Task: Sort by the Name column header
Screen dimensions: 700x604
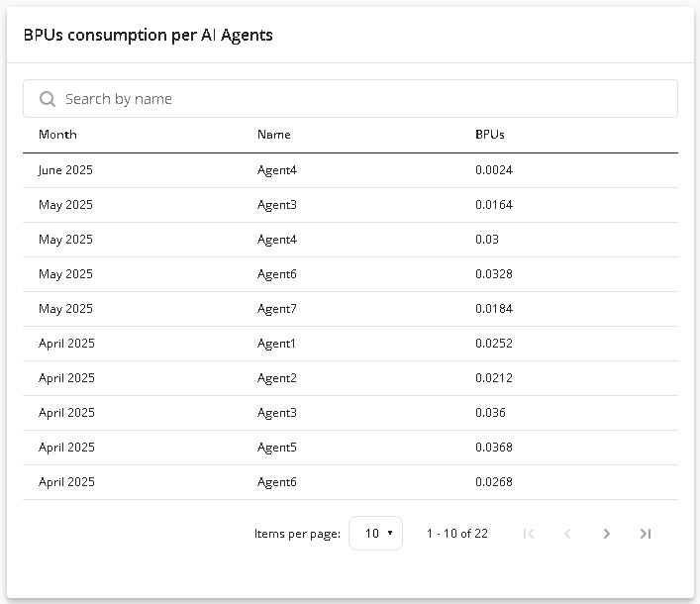Action: point(273,135)
